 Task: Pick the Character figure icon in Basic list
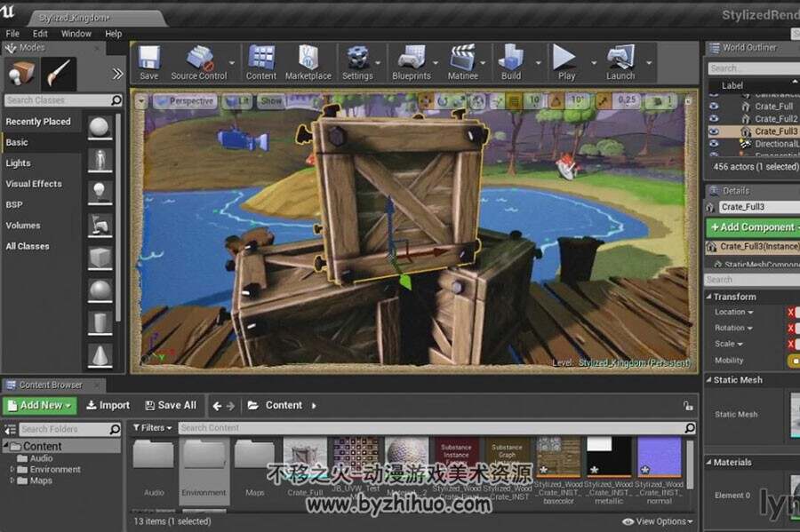(x=100, y=160)
